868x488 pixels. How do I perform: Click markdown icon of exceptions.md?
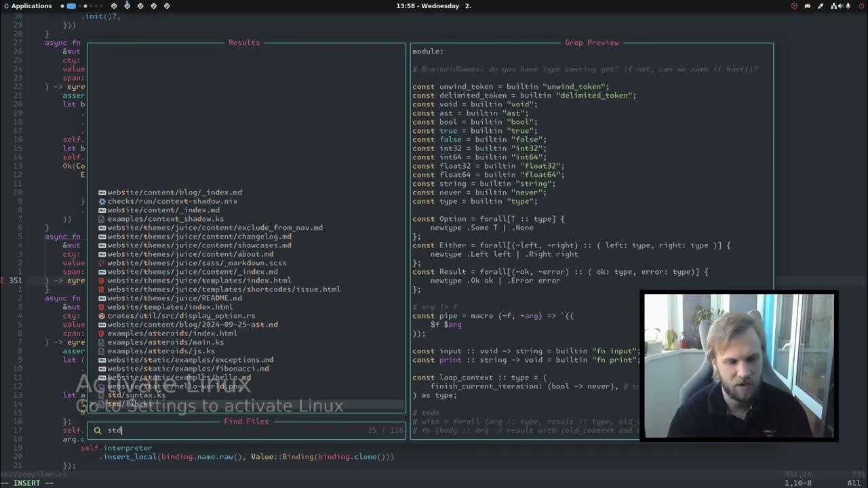point(102,360)
